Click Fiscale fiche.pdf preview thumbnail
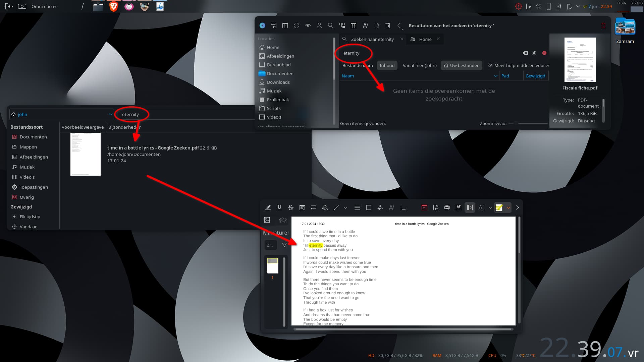Viewport: 644px width, 362px height. coord(580,60)
